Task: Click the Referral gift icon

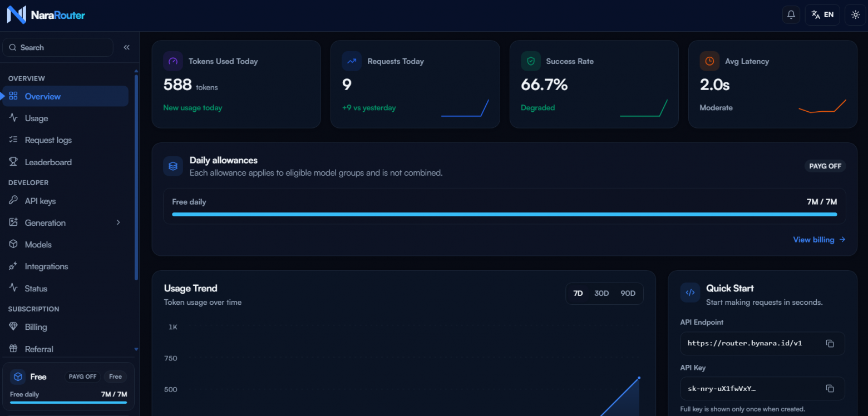Action: pyautogui.click(x=13, y=349)
